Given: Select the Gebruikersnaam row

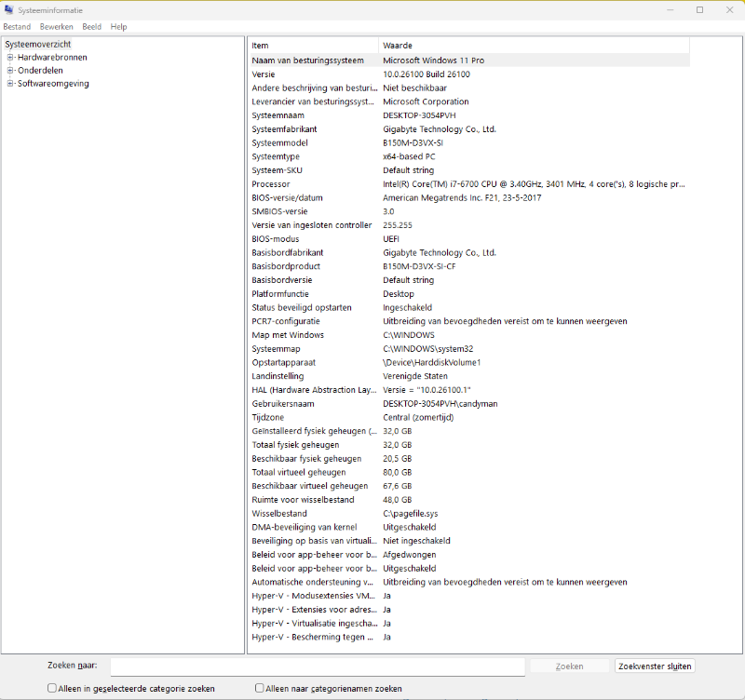Looking at the screenshot, I should (x=469, y=404).
